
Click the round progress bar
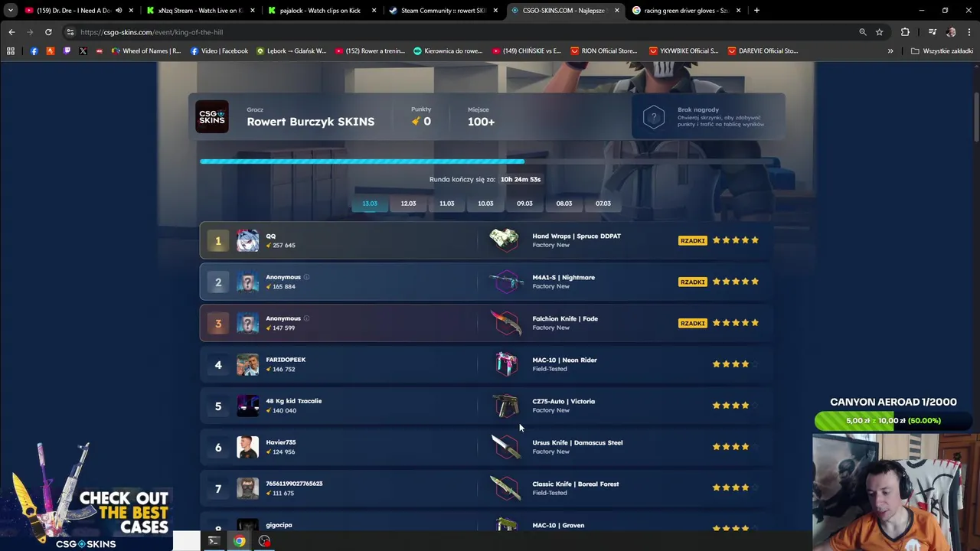485,161
